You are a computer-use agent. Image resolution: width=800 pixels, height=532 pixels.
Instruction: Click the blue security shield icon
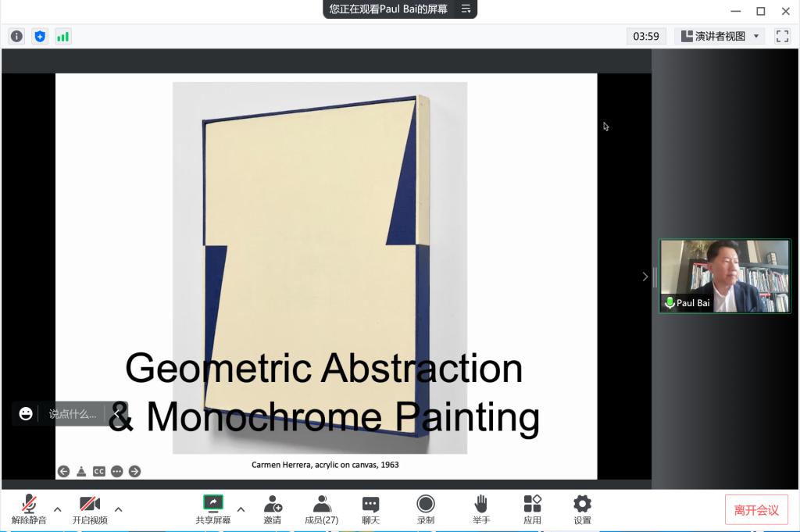[40, 36]
